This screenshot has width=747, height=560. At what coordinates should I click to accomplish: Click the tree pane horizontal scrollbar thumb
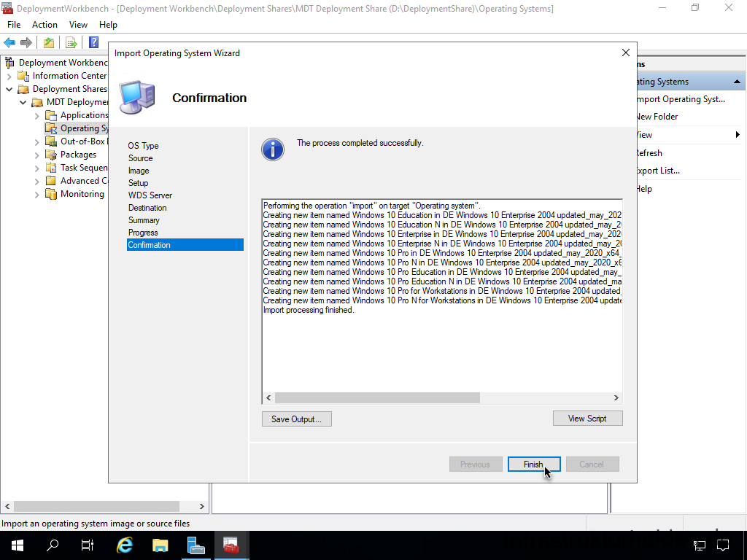click(x=97, y=506)
